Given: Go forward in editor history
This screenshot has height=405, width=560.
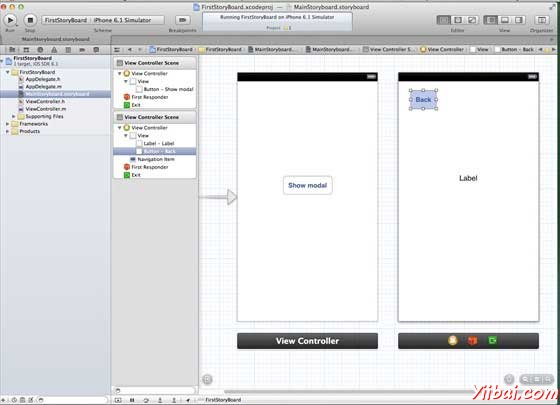Looking at the screenshot, I should [x=140, y=50].
